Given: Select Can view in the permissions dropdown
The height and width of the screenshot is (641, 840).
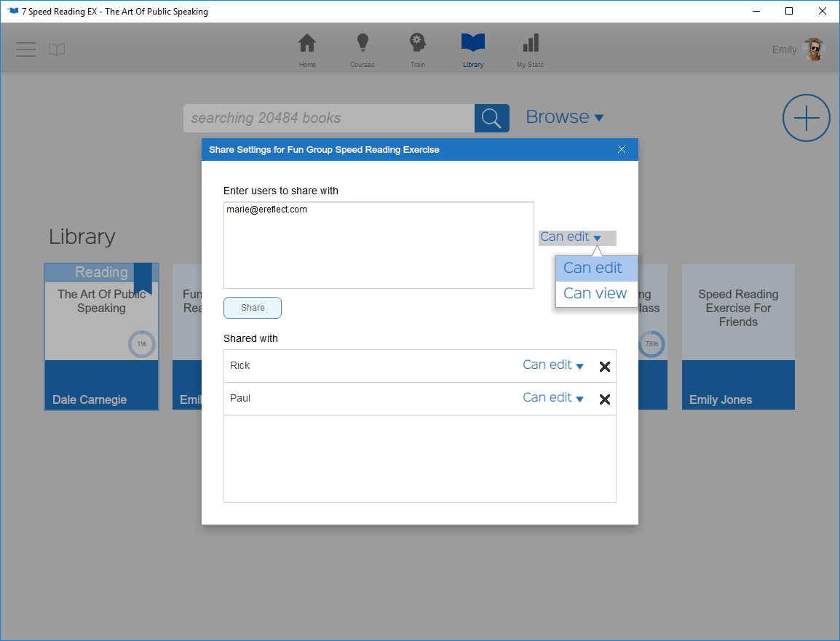Looking at the screenshot, I should tap(595, 292).
